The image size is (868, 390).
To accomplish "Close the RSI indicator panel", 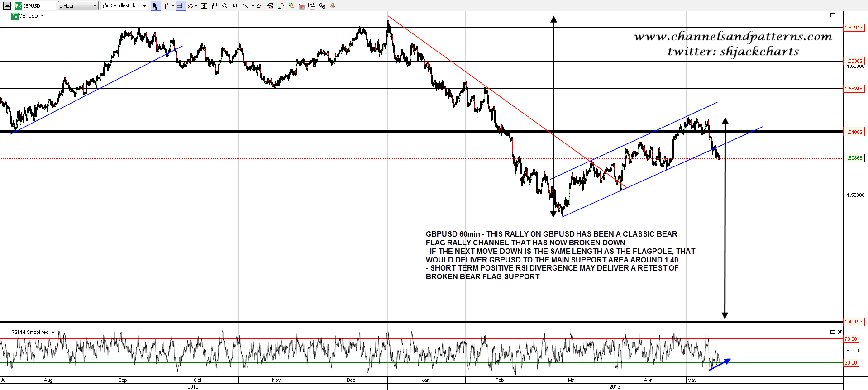I will coord(839,332).
